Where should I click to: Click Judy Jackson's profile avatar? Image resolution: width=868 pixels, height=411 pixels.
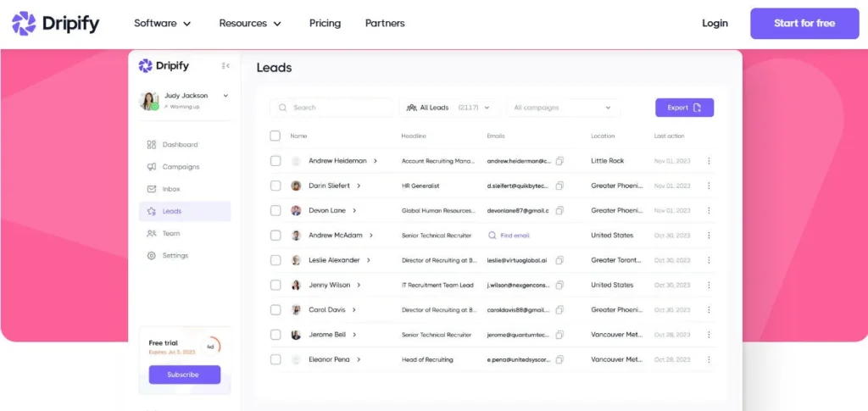(149, 101)
